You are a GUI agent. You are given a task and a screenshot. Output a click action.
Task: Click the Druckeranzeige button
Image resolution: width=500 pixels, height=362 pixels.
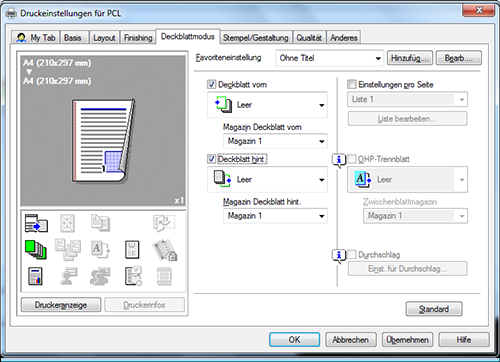[x=61, y=305]
